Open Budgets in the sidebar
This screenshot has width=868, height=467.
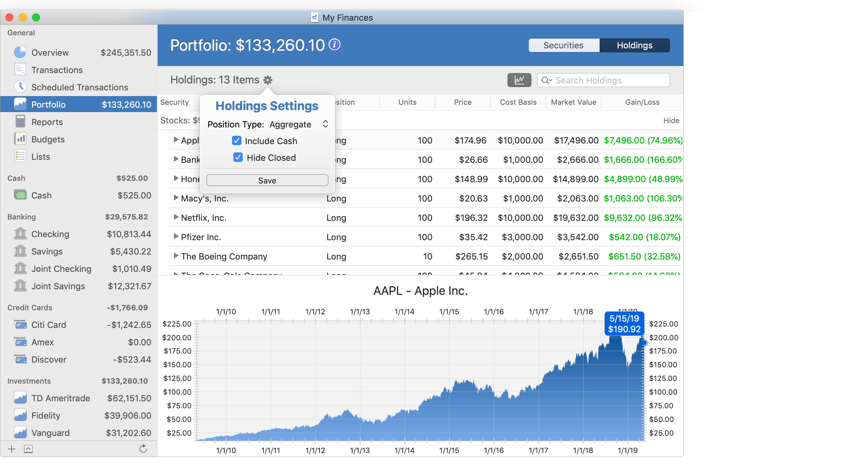(48, 139)
